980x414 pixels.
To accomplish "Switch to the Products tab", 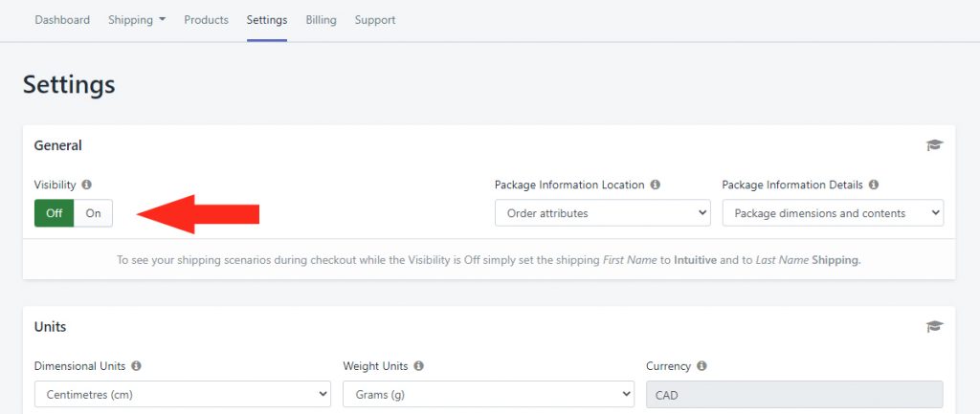I will coord(207,20).
